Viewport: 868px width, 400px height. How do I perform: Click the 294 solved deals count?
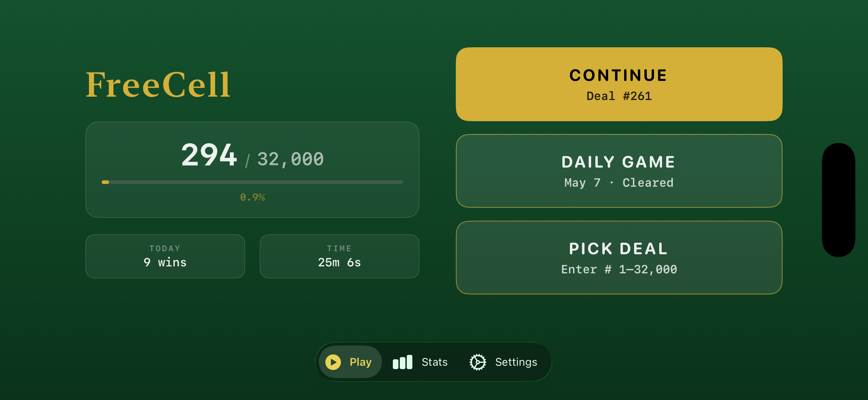click(209, 155)
